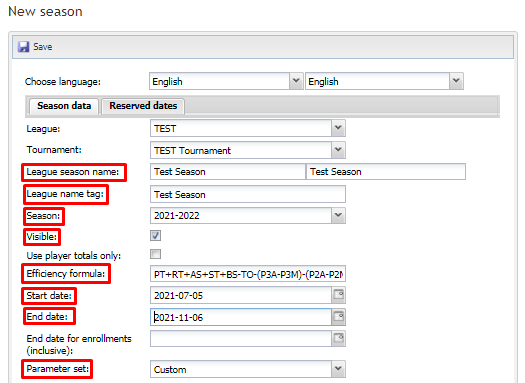Open the Start date calendar picker
This screenshot has width=525, height=383.
(339, 295)
